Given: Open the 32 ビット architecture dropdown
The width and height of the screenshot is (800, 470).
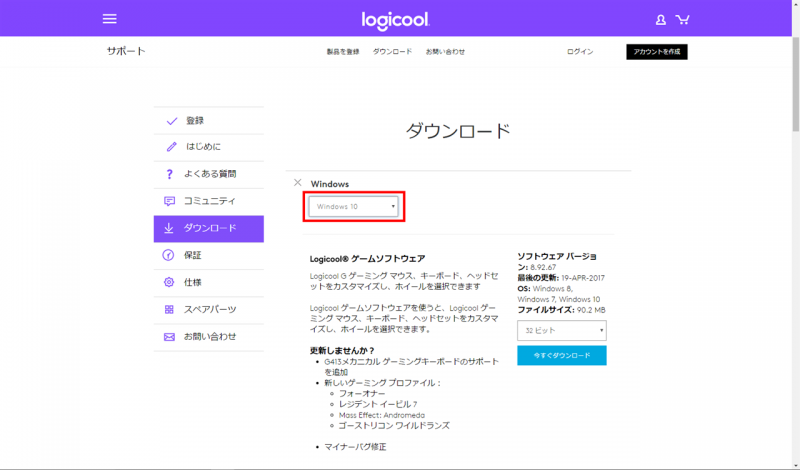Looking at the screenshot, I should tap(562, 331).
